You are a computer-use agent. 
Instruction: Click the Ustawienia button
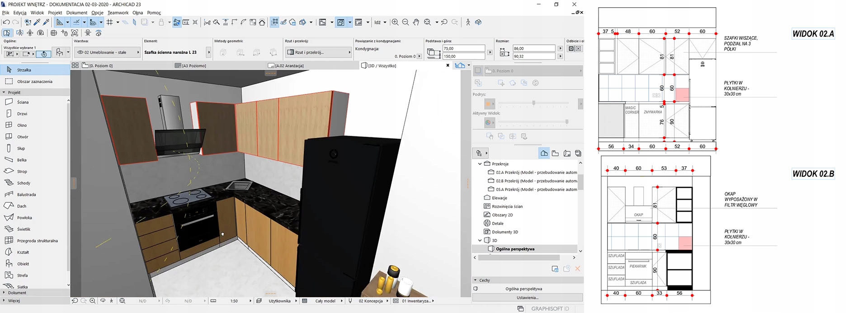(x=527, y=298)
